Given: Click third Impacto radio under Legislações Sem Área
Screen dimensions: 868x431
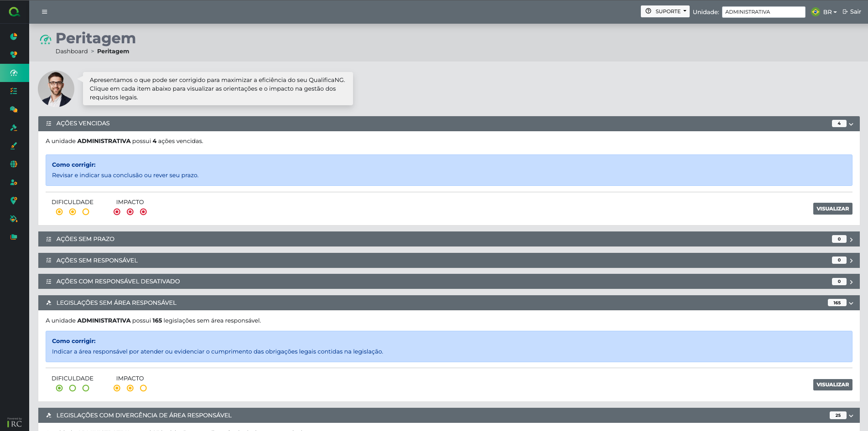Looking at the screenshot, I should 143,388.
